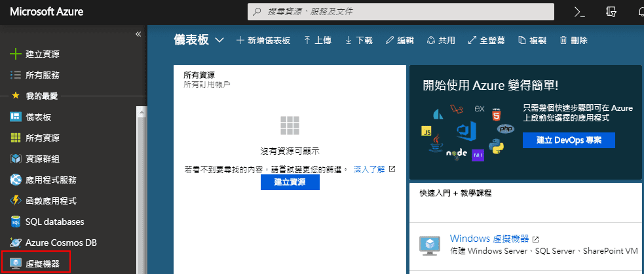Viewport: 644px width, 274px height.
Task: Click the external link icon after 深入了解
Action: [x=392, y=169]
